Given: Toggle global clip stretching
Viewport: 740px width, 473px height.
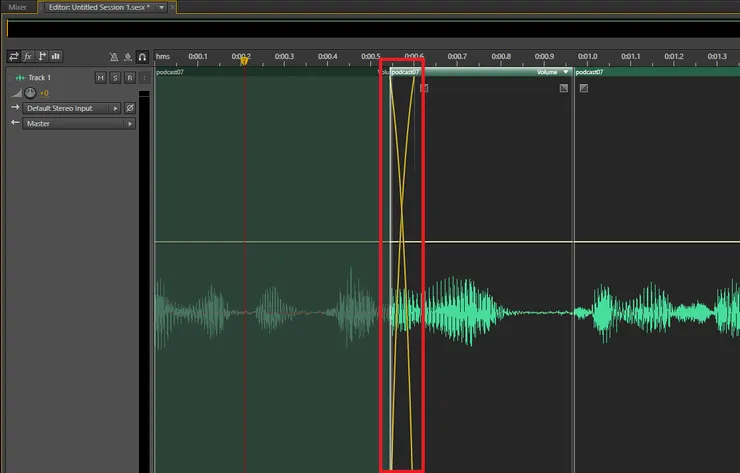Looking at the screenshot, I should click(128, 57).
